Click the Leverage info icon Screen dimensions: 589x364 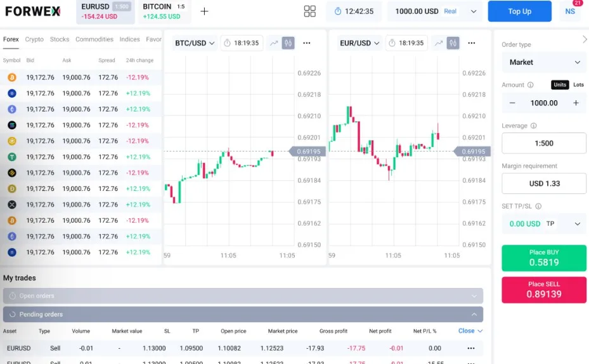coord(534,126)
